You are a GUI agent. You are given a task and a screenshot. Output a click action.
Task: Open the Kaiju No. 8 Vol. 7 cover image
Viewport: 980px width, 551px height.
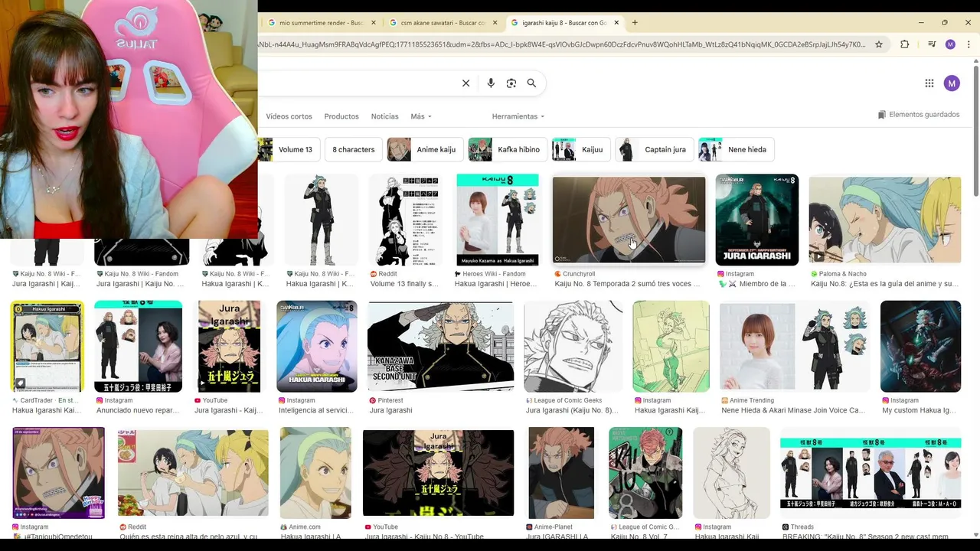[645, 473]
